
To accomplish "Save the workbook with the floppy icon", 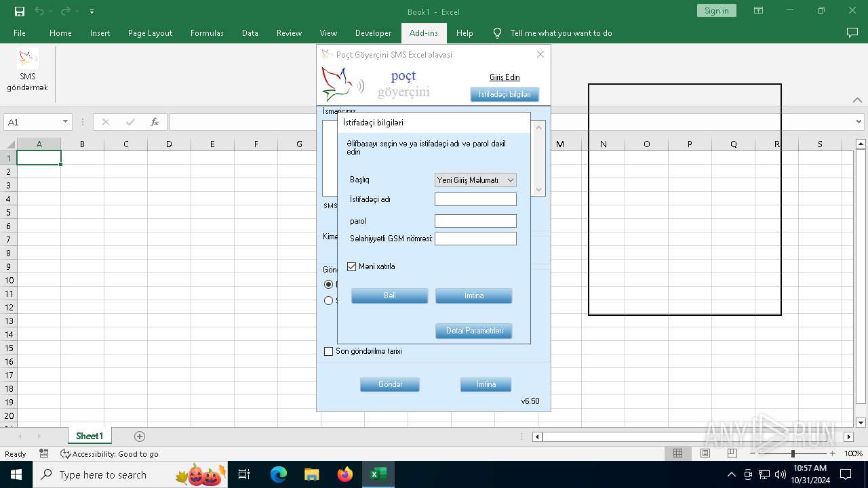I will point(20,12).
